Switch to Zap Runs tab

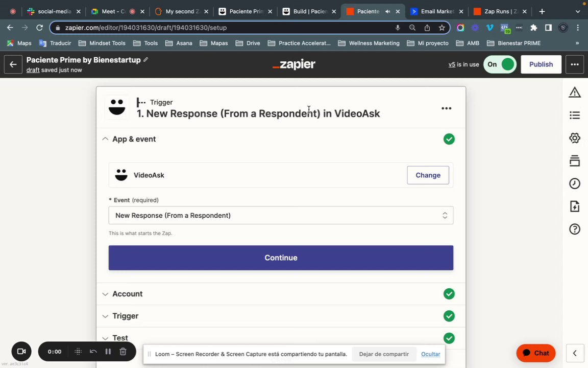(500, 11)
